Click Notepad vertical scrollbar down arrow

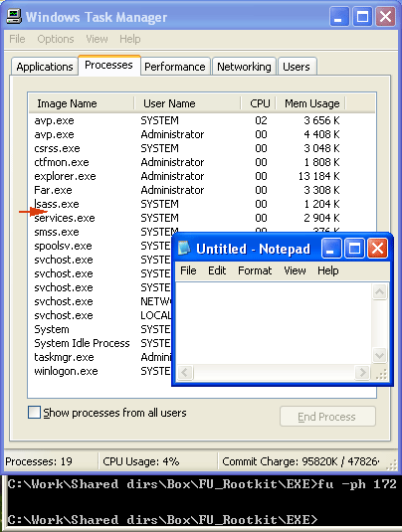(379, 355)
